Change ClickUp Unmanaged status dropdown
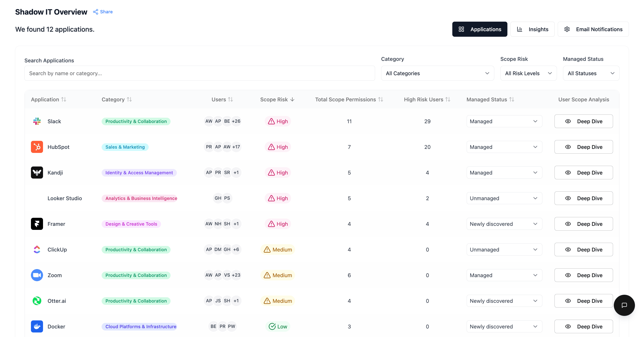Screen dimensions: 644x337 [x=504, y=249]
